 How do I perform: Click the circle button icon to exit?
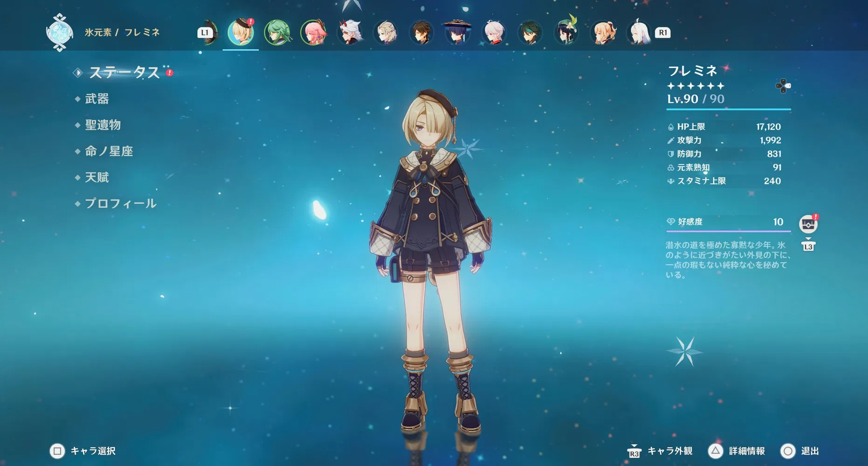(788, 451)
